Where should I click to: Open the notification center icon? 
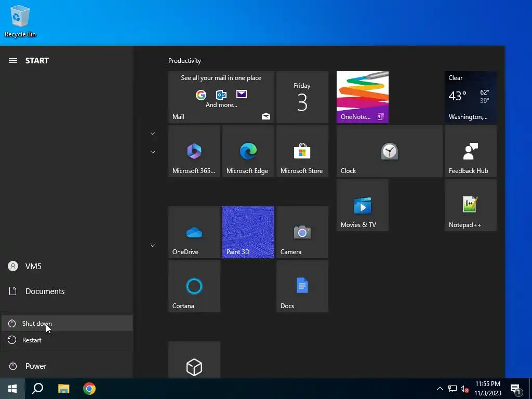click(516, 389)
